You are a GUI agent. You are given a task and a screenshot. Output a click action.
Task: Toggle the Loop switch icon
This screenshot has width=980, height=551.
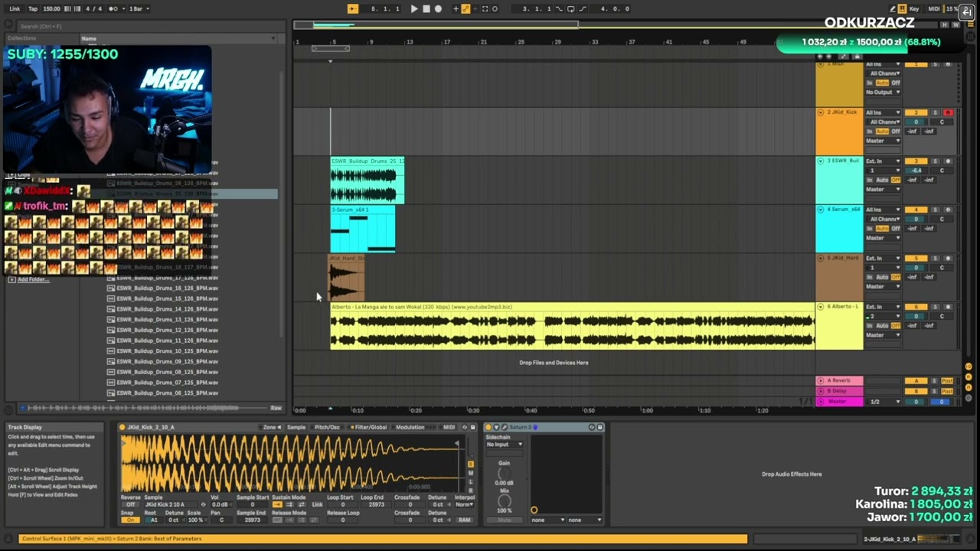(x=571, y=9)
